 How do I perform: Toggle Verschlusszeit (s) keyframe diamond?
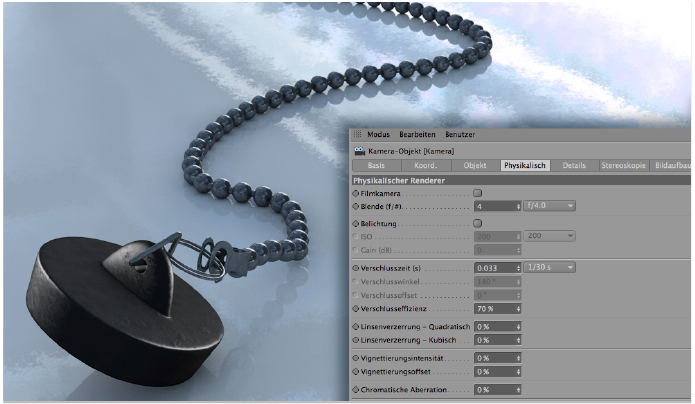355,268
